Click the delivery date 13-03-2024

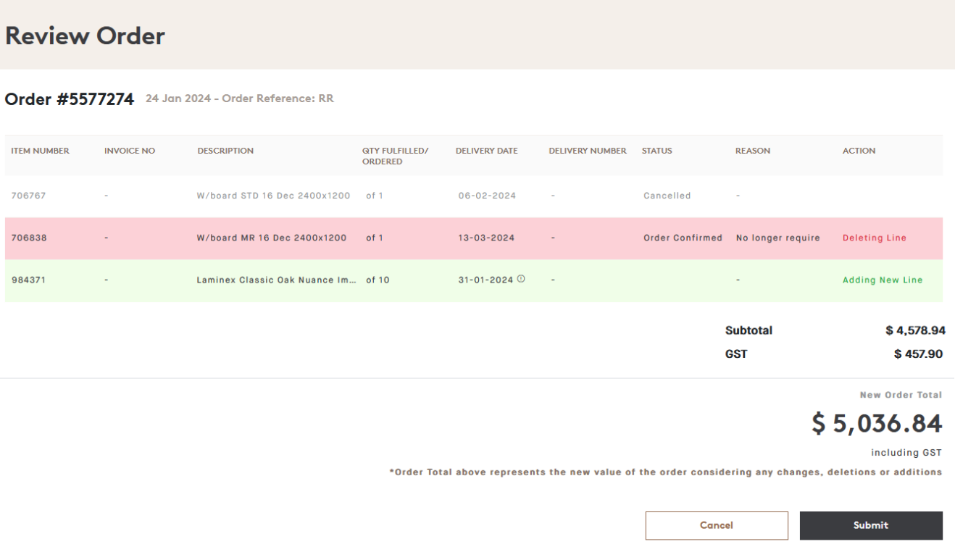[486, 238]
